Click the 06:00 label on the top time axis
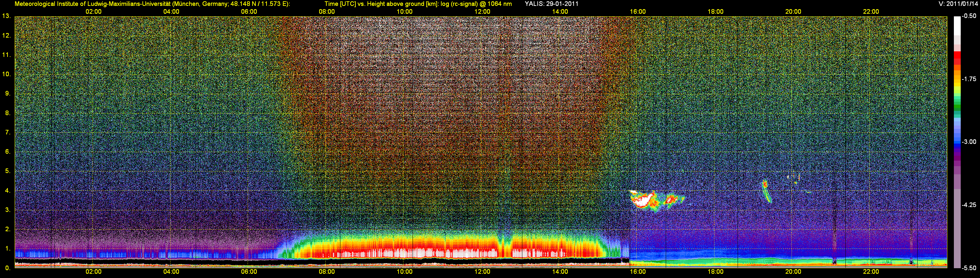 249,12
